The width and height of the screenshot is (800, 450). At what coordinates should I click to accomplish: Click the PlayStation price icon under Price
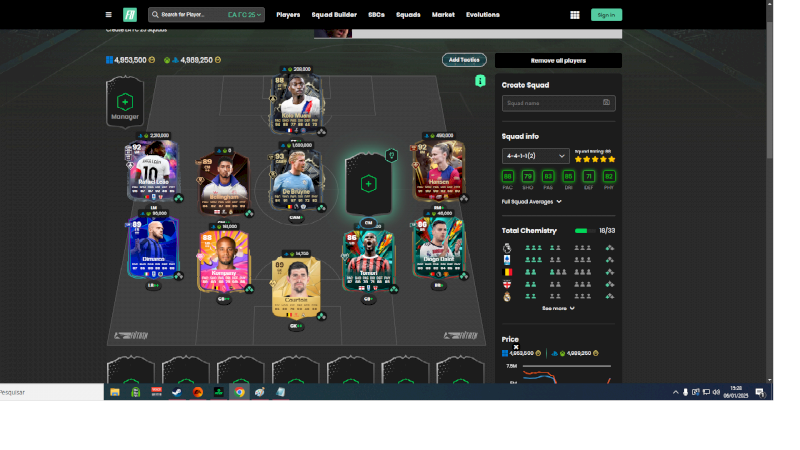click(557, 353)
